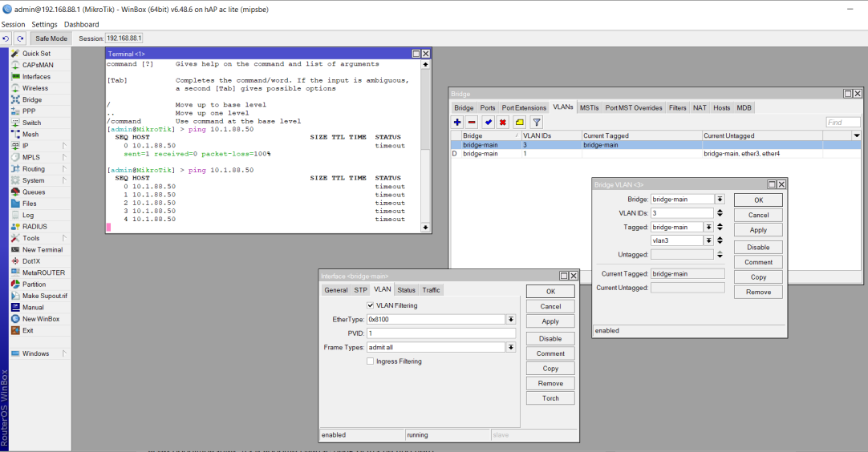The height and width of the screenshot is (452, 868).
Task: Open Frame Types dropdown
Action: tap(511, 348)
